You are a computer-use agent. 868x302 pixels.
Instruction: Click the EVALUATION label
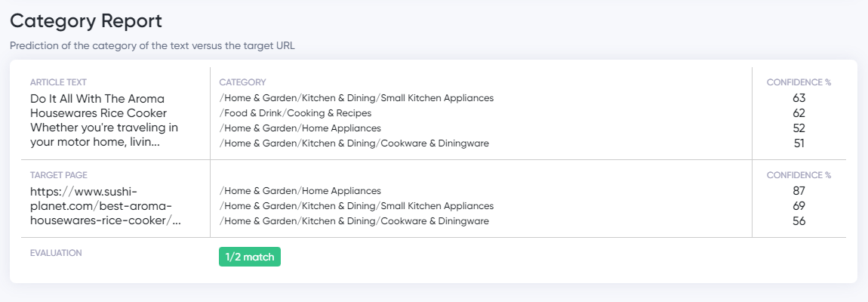56,253
